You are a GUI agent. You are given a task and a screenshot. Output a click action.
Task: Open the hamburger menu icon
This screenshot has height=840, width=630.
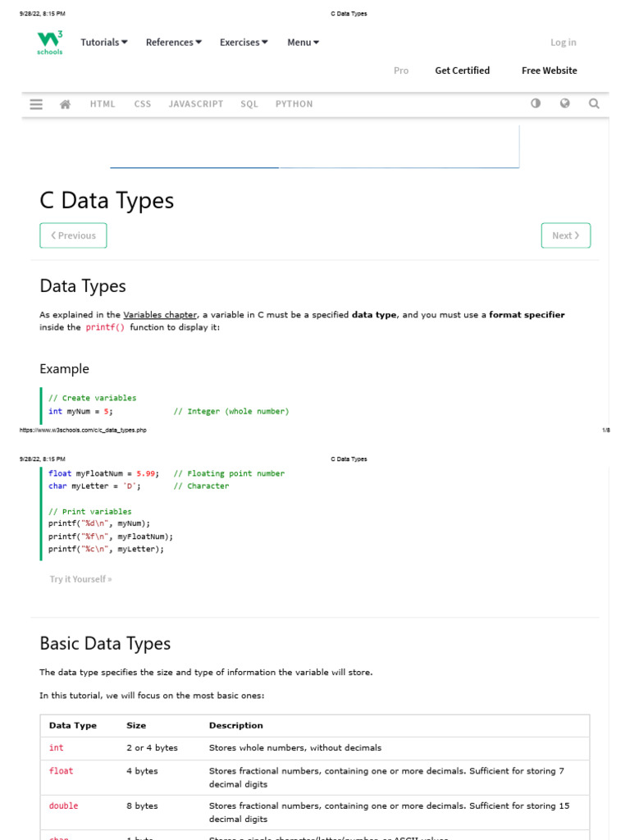point(36,104)
